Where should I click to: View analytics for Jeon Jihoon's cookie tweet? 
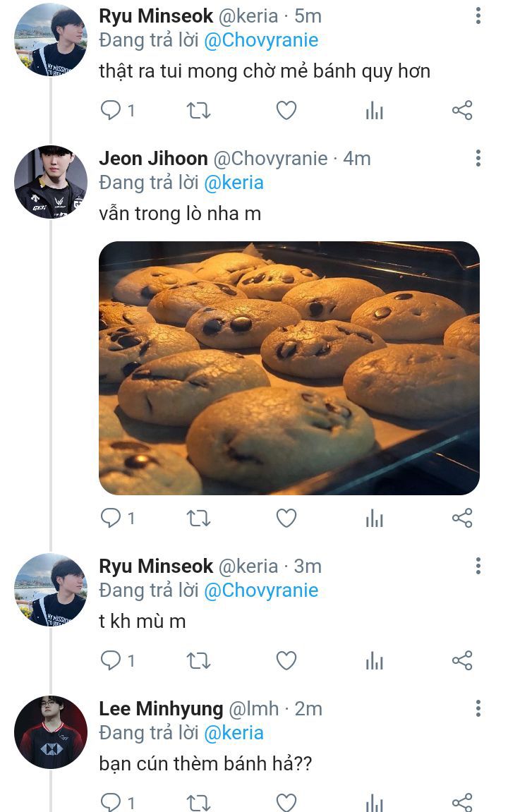[x=374, y=520]
